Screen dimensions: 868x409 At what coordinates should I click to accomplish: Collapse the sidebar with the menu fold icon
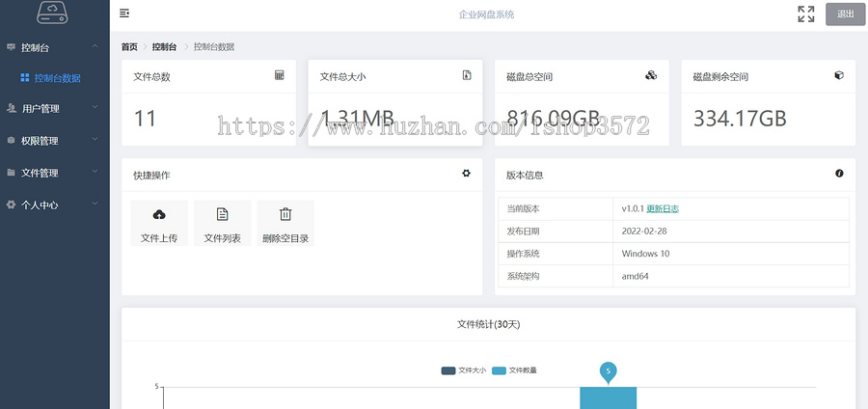click(124, 14)
